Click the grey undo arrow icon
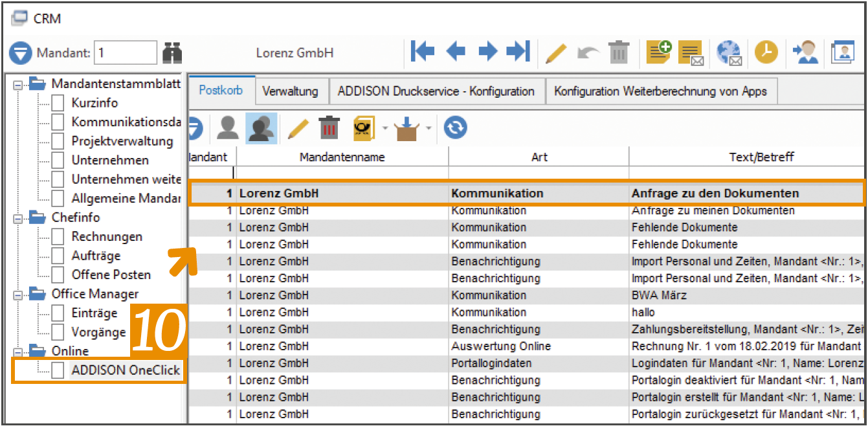Viewport: 868px width, 426px height. pos(588,52)
